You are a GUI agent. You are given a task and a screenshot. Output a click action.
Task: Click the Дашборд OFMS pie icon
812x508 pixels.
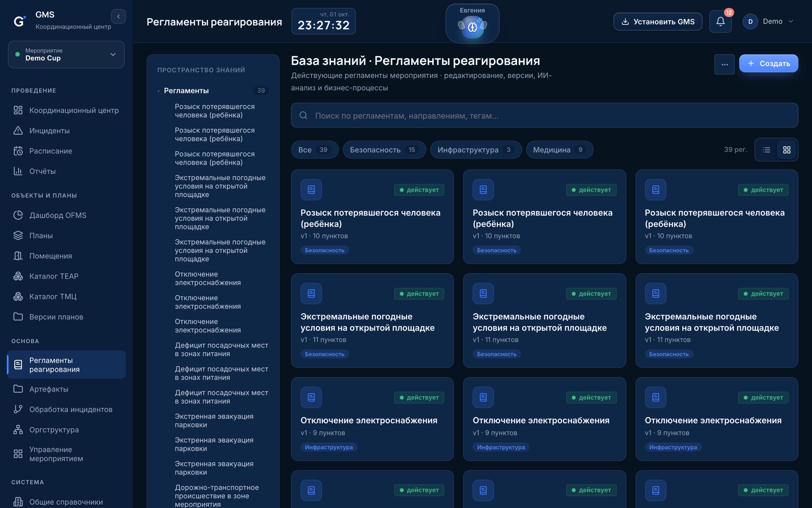pyautogui.click(x=18, y=215)
